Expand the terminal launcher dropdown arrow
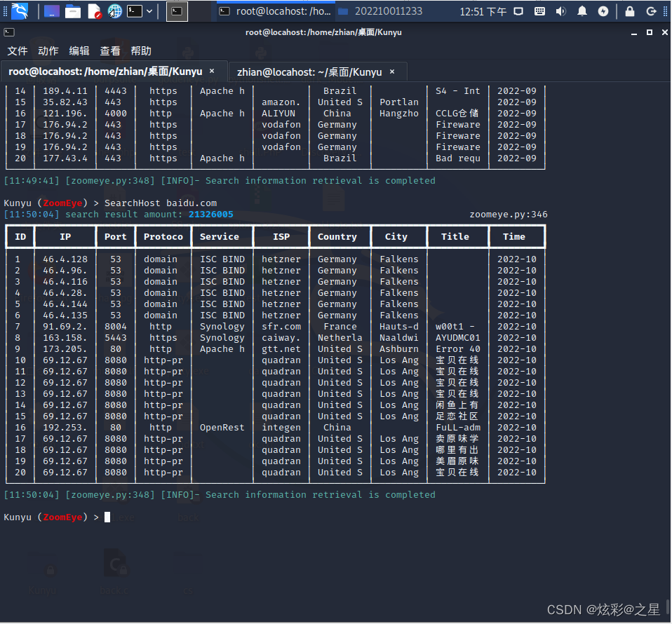This screenshot has width=672, height=624. coord(149,11)
